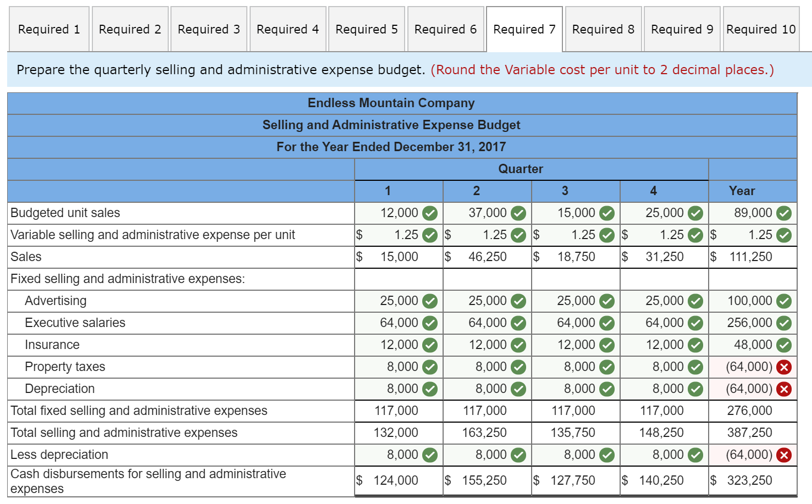This screenshot has height=504, width=812.
Task: Click the Year column header
Action: (742, 191)
